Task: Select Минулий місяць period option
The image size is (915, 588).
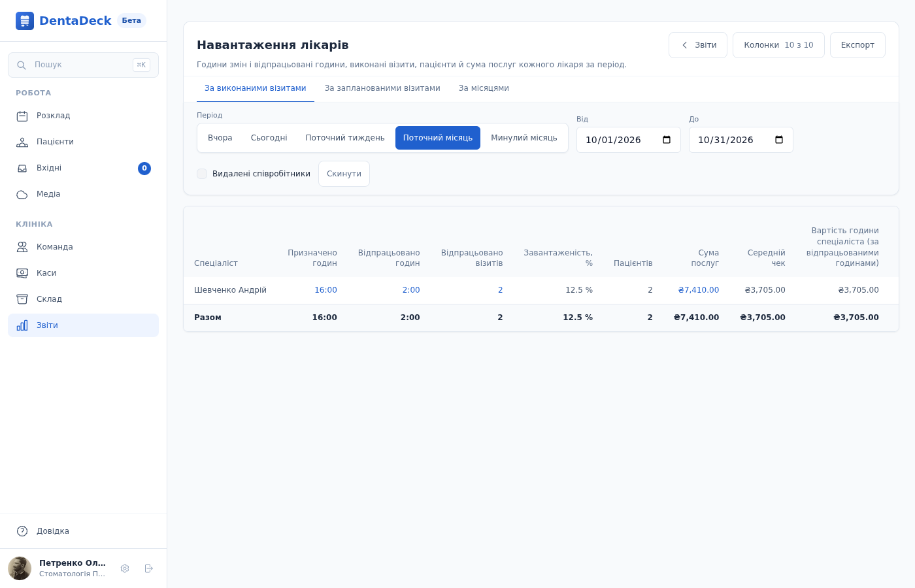Action: [524, 138]
